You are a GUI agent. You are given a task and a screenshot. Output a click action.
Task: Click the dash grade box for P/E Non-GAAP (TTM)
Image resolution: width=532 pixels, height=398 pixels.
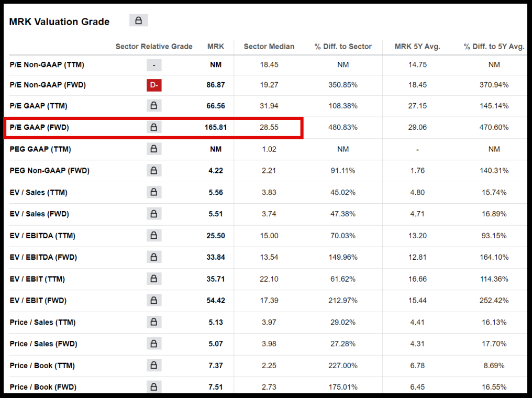pos(154,65)
